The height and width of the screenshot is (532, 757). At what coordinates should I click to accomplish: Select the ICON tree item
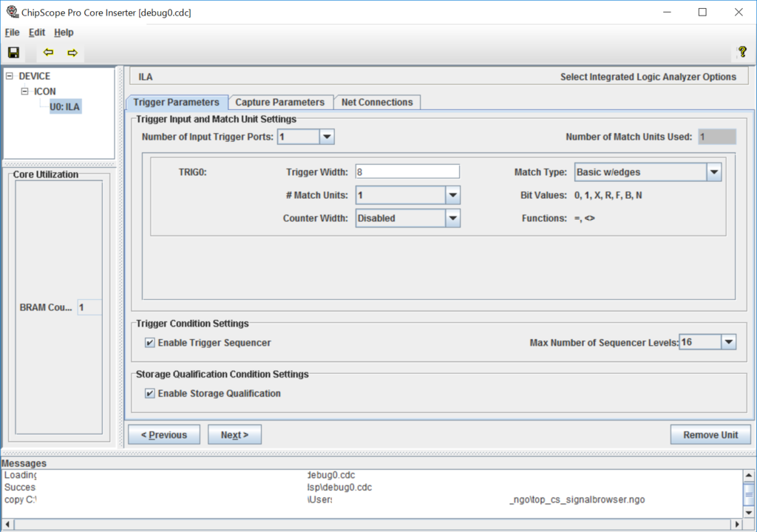(x=45, y=91)
